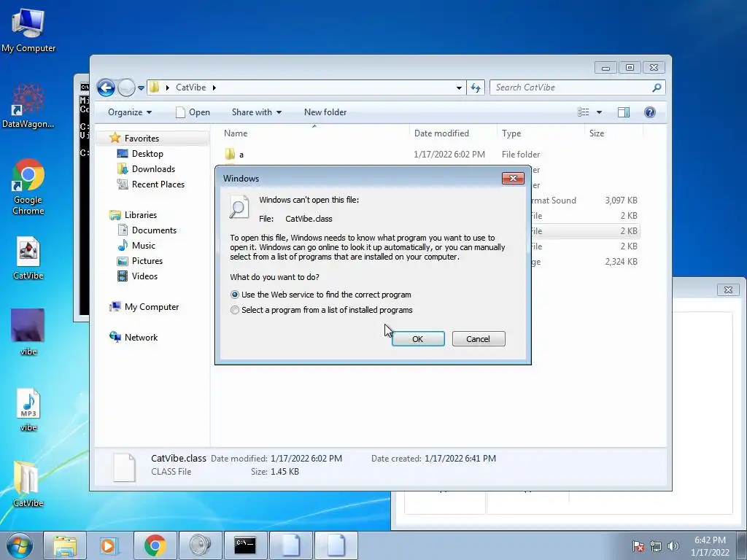Open Action Center flag tray icon
Screen dimensions: 747x560
click(638, 546)
